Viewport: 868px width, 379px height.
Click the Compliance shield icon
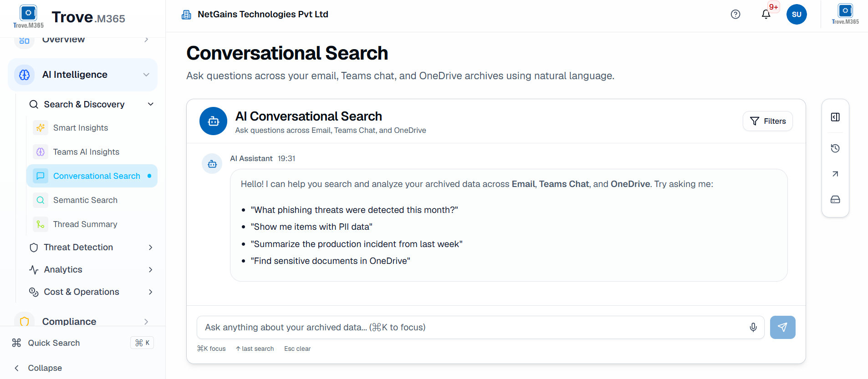[25, 320]
